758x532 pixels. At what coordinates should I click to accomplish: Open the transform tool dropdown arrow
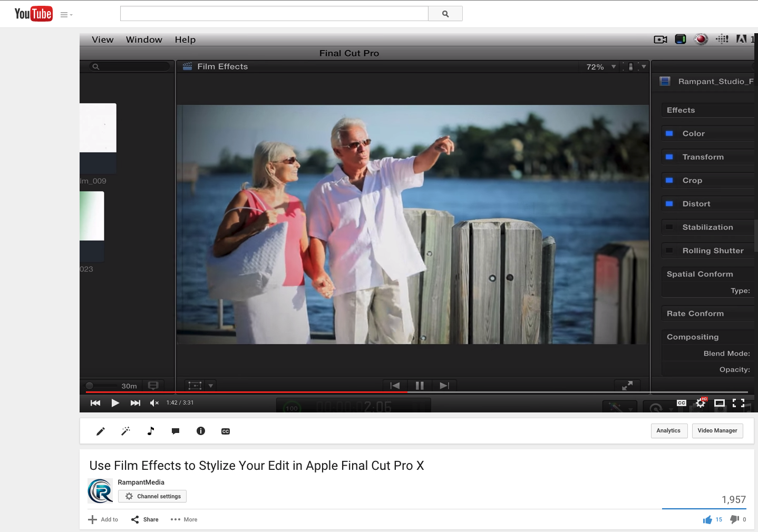(x=211, y=386)
